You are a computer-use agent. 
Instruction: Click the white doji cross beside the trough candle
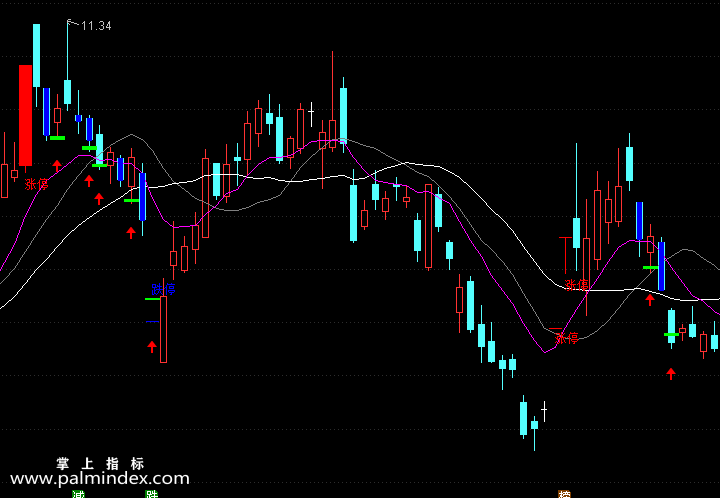tap(544, 411)
